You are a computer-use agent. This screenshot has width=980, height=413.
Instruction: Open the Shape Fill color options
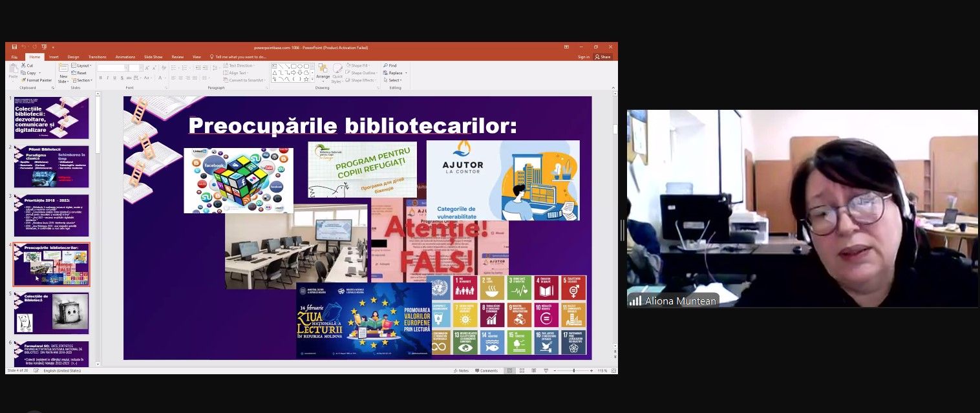[x=357, y=65]
